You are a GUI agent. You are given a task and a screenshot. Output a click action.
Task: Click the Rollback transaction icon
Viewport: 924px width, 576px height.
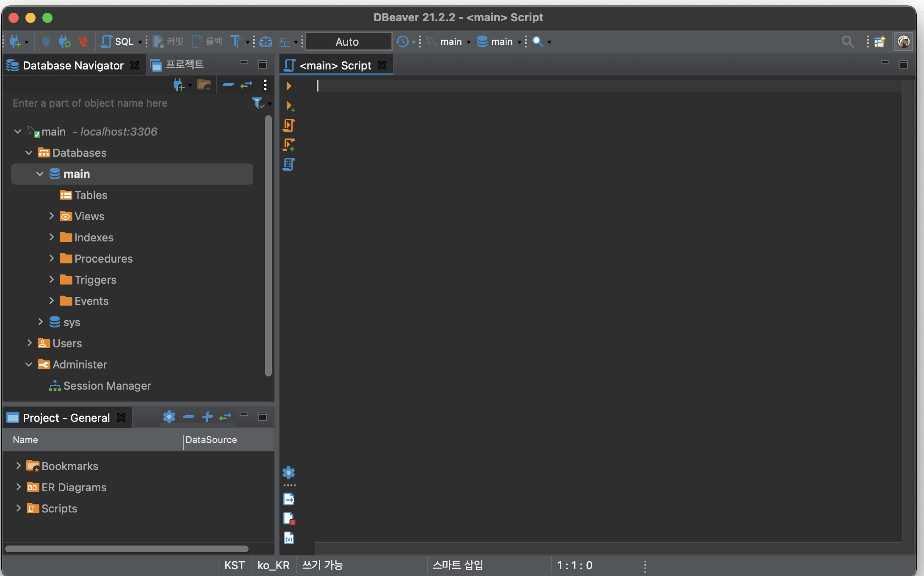207,42
